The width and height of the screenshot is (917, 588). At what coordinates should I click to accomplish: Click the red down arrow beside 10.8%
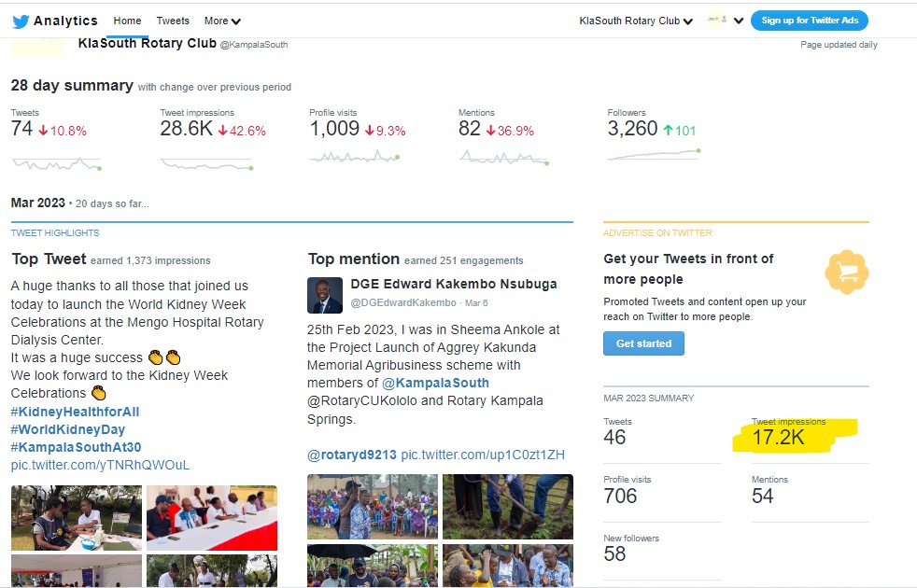43,131
